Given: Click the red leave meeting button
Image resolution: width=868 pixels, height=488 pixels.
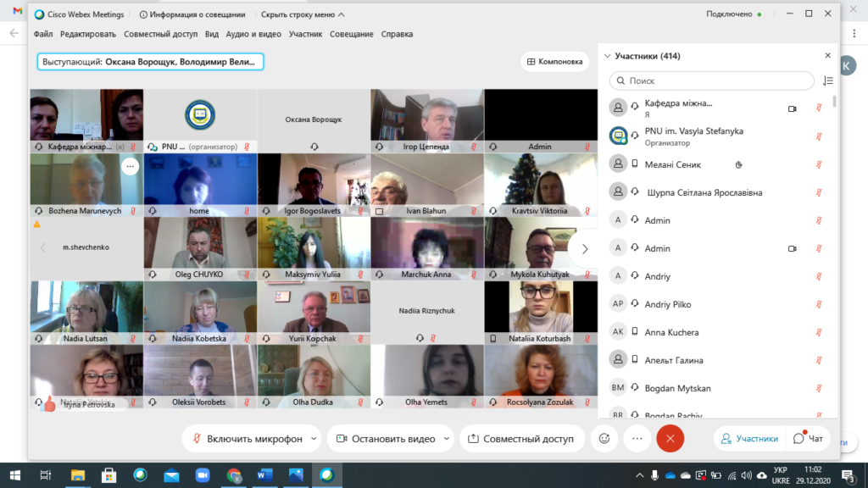Looking at the screenshot, I should tap(670, 439).
